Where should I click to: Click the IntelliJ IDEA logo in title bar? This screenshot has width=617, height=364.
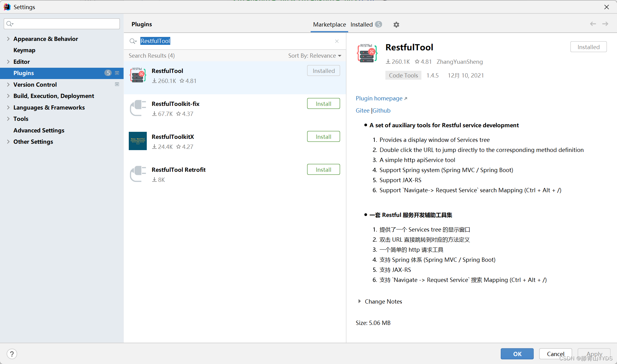pyautogui.click(x=7, y=7)
